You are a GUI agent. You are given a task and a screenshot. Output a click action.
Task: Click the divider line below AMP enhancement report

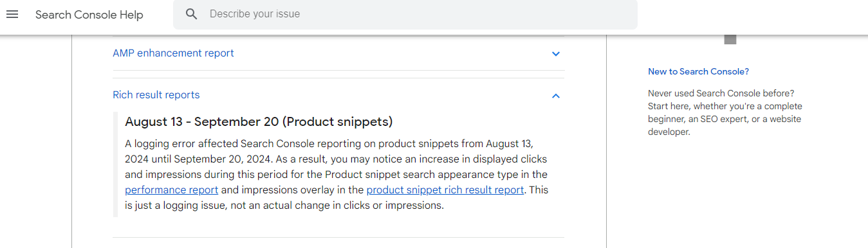pyautogui.click(x=338, y=70)
